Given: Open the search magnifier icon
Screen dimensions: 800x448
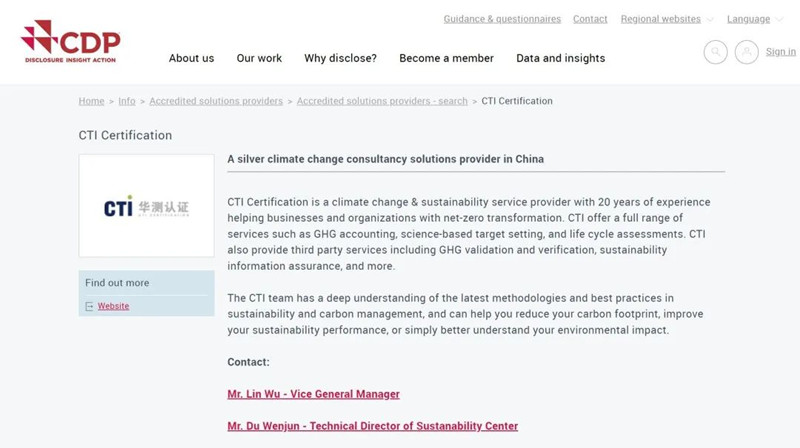Looking at the screenshot, I should click(x=715, y=52).
